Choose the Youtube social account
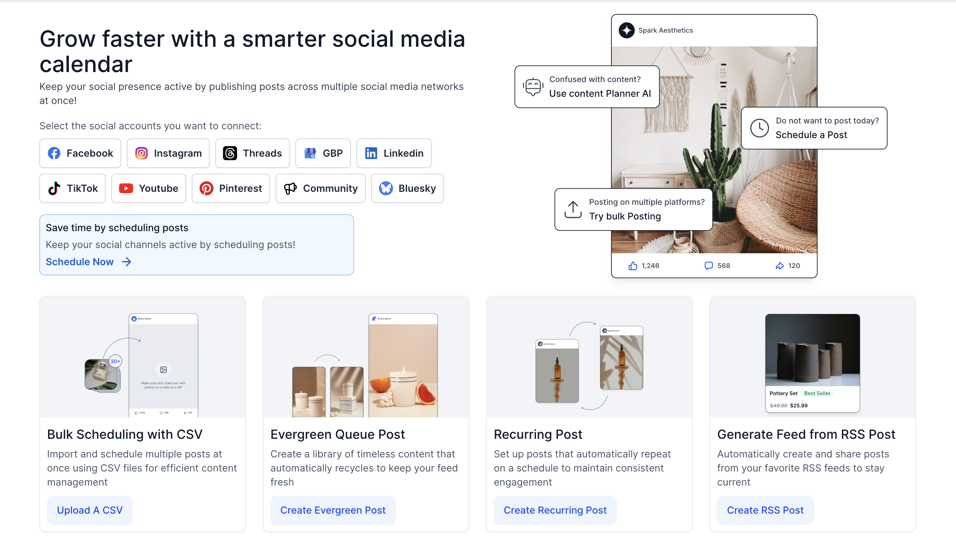 pyautogui.click(x=148, y=189)
